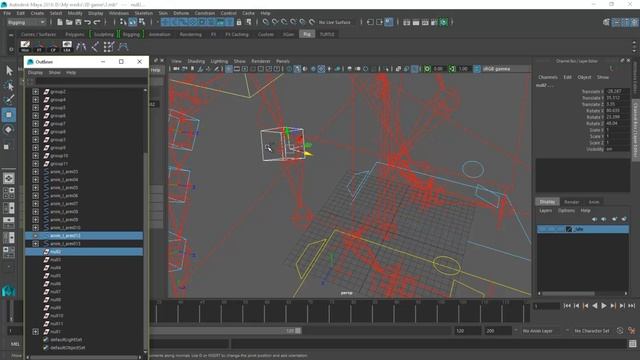Activate the Rotate tool in toolbox
This screenshot has width=640, height=360.
(x=9, y=130)
